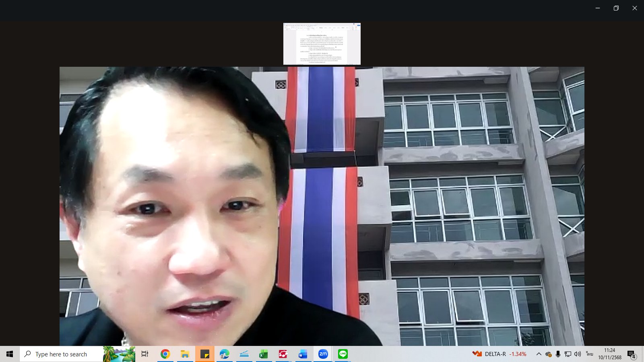The height and width of the screenshot is (362, 644).
Task: Open File Explorer from the taskbar
Action: tap(185, 354)
